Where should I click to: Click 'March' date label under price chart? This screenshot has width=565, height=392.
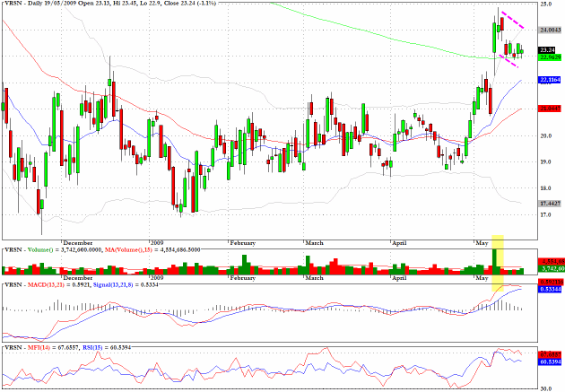314,243
